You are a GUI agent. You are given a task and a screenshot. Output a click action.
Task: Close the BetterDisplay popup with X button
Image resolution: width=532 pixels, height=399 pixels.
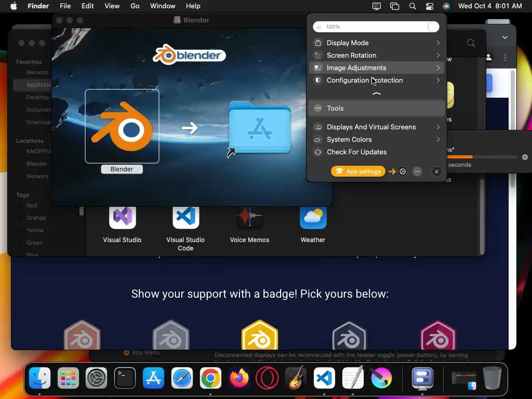tap(436, 171)
